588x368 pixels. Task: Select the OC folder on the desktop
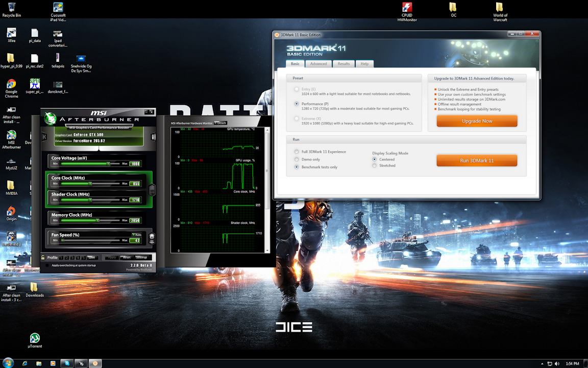[x=453, y=10]
